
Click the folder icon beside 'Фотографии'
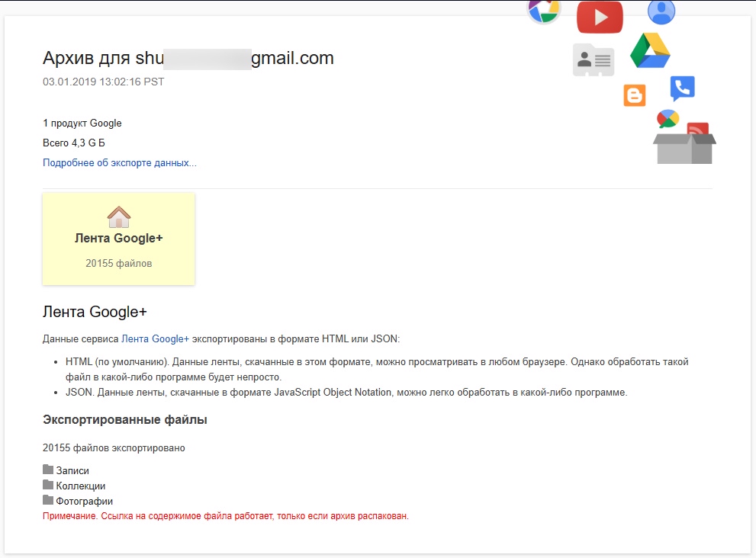point(48,501)
